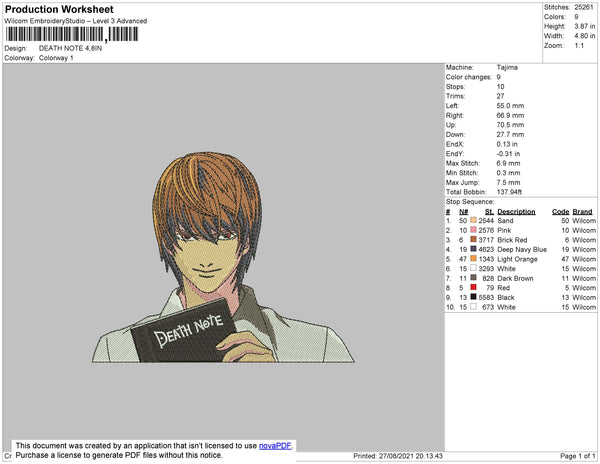Click the EndY value '-0.31 in'
The image size is (600, 464).
click(x=508, y=154)
